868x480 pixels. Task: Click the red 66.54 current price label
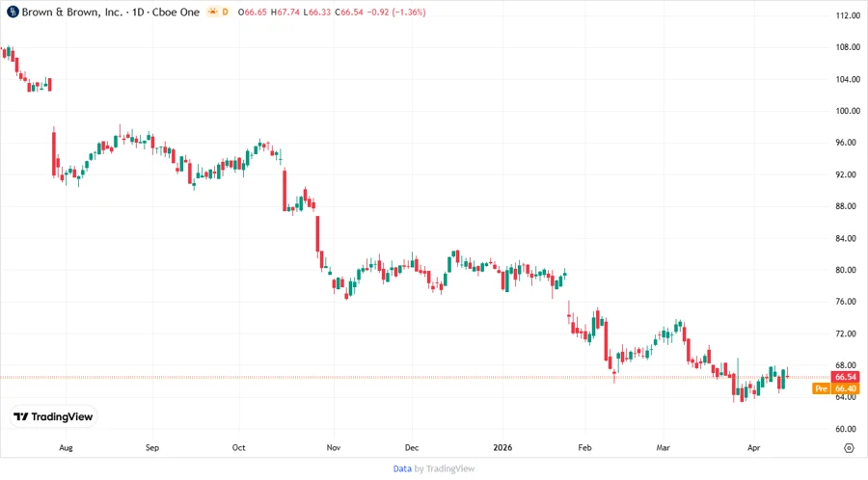coord(845,377)
